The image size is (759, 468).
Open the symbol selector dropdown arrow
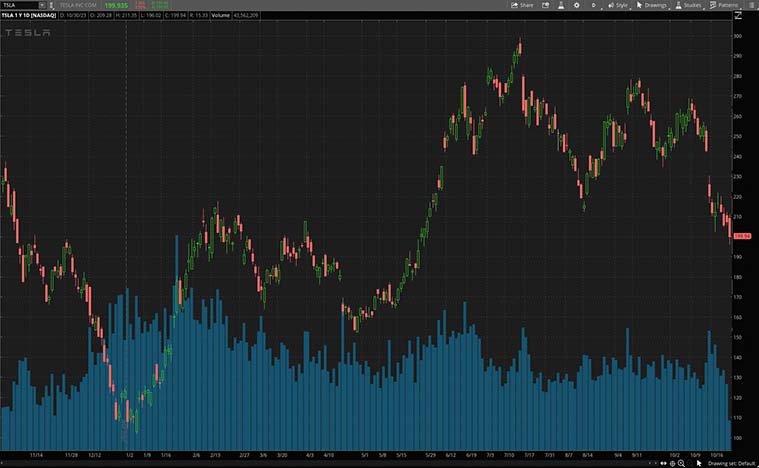coord(42,5)
